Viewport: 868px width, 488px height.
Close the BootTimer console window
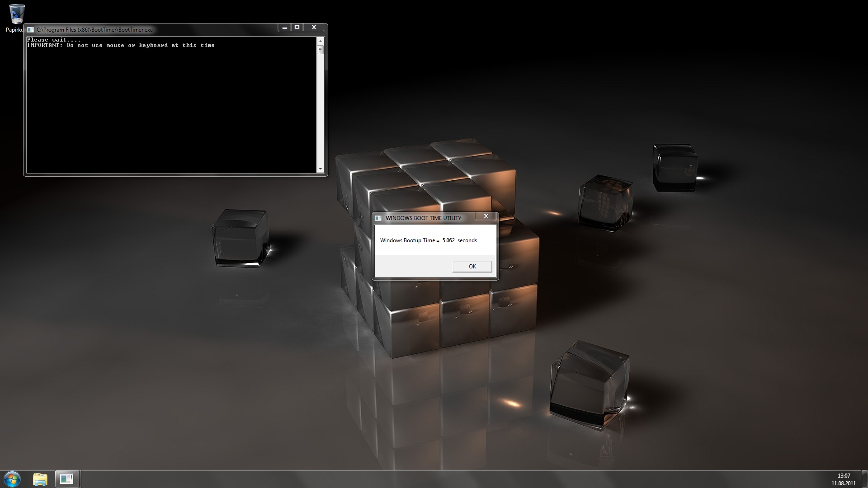314,28
